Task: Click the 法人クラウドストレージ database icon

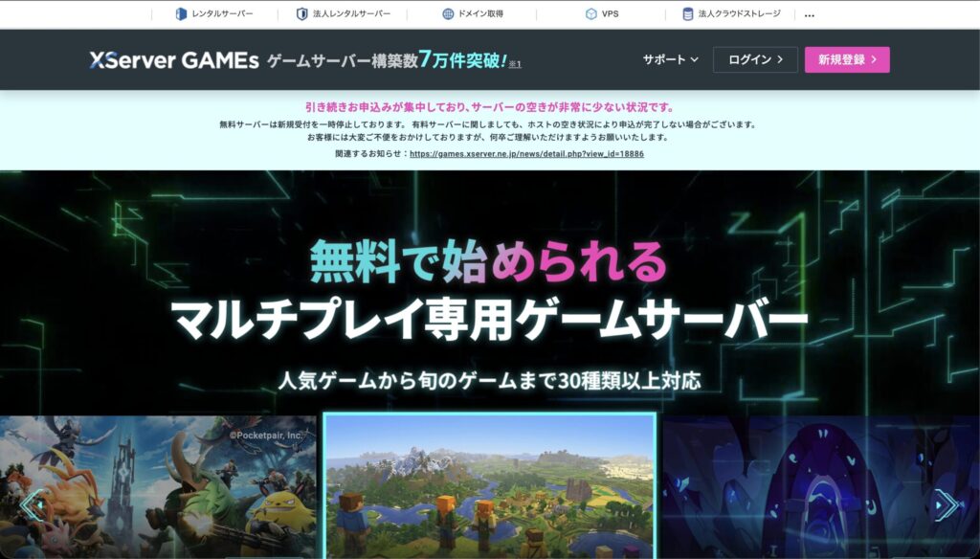Action: point(687,13)
